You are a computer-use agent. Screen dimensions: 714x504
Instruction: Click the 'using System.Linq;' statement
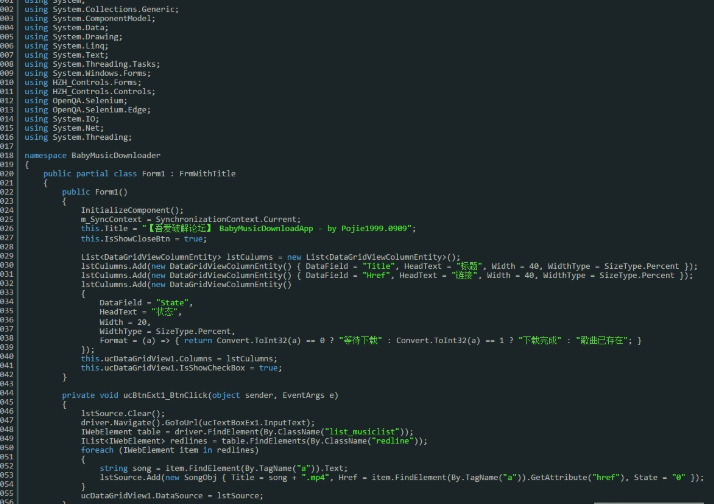pyautogui.click(x=66, y=46)
